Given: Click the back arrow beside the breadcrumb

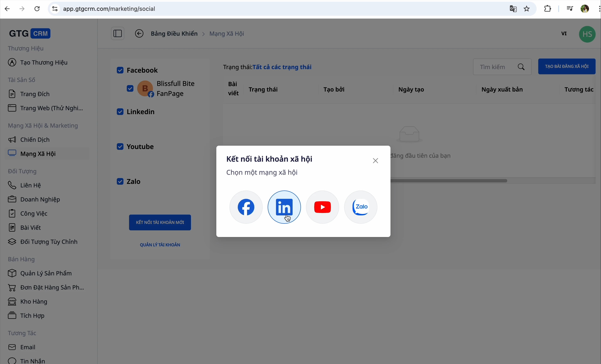Looking at the screenshot, I should click(139, 33).
